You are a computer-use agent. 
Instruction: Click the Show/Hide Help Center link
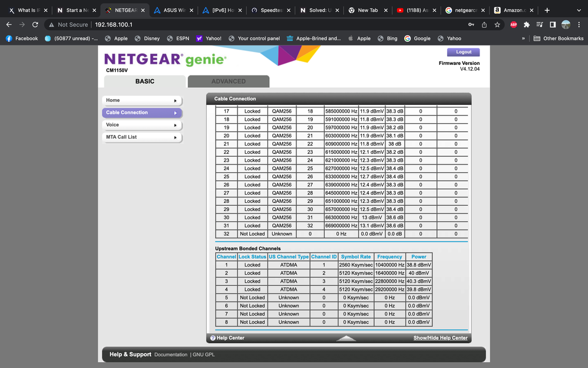[440, 337]
